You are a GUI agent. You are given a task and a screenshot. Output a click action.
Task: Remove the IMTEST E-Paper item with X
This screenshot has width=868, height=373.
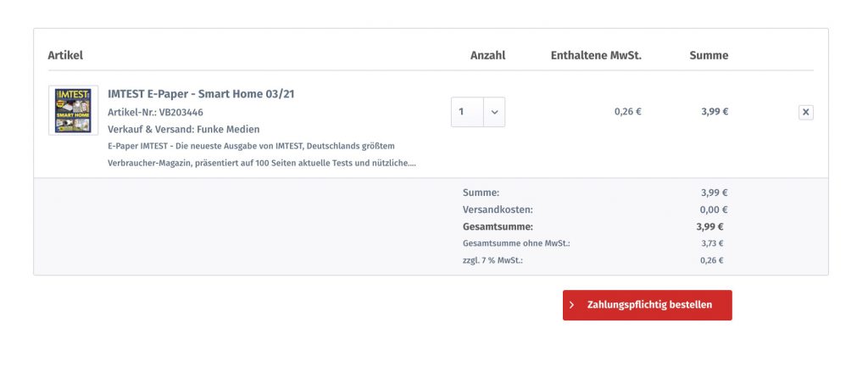(x=805, y=113)
